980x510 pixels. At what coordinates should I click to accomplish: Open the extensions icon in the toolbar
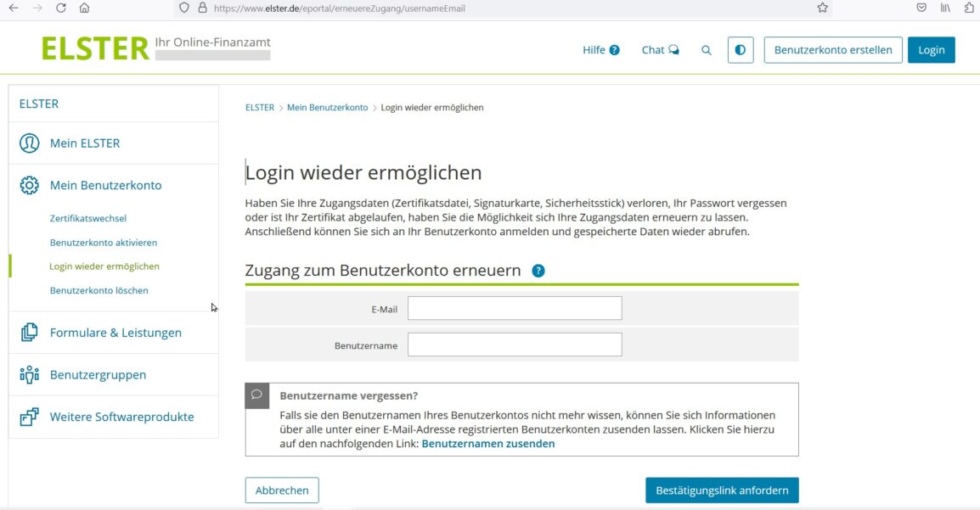(x=969, y=8)
